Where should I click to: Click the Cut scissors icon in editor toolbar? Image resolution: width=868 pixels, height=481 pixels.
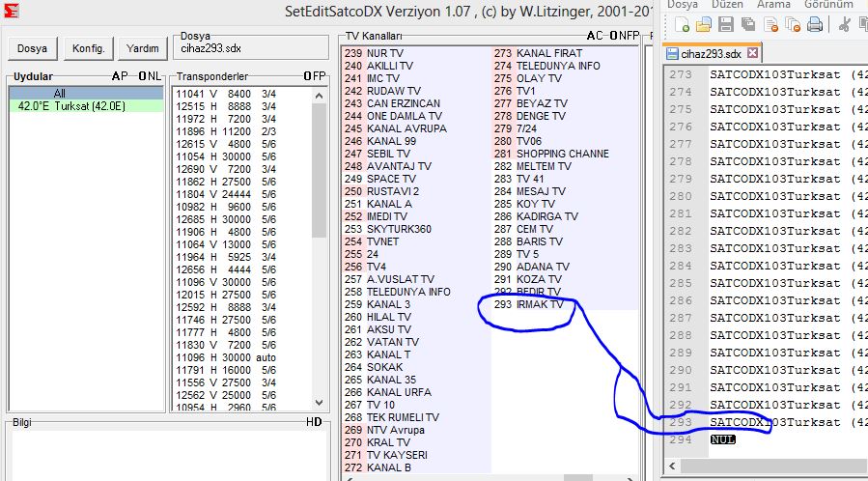[844, 24]
